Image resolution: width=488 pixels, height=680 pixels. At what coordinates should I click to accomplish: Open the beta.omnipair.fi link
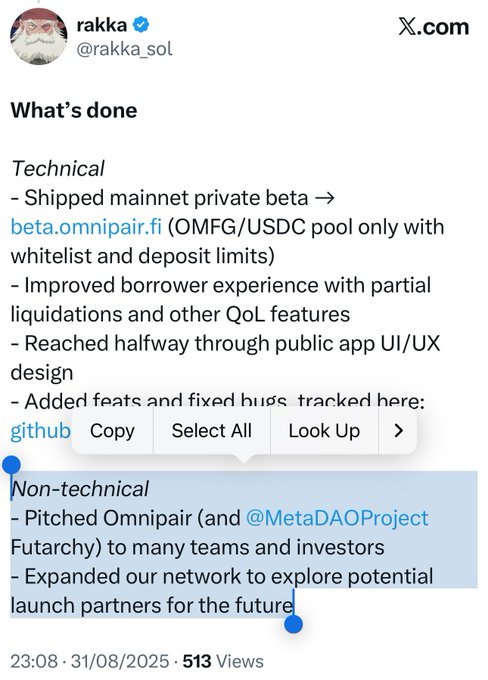pyautogui.click(x=86, y=227)
